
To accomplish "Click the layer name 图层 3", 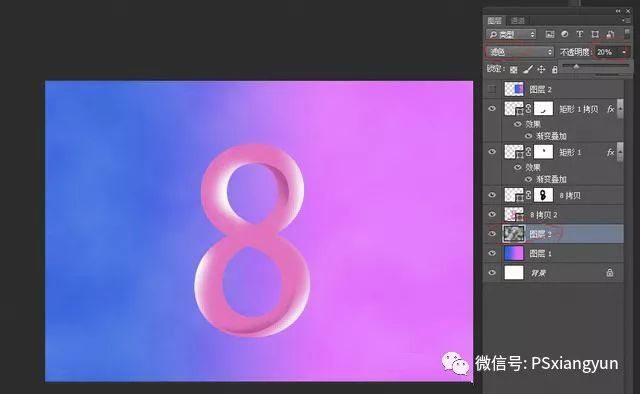I will point(540,234).
